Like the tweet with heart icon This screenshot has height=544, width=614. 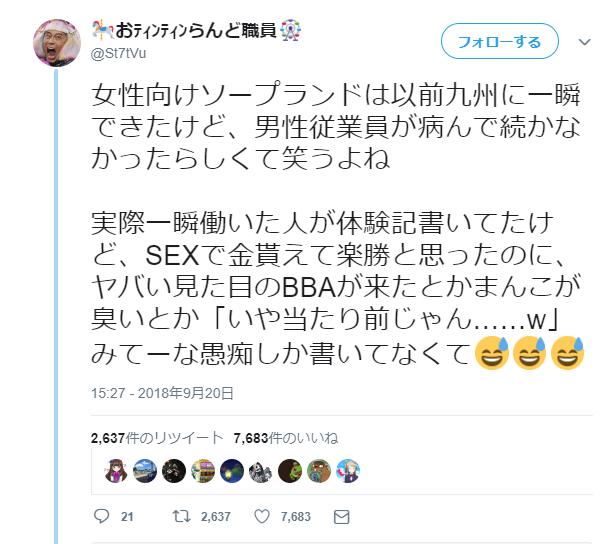(x=262, y=516)
